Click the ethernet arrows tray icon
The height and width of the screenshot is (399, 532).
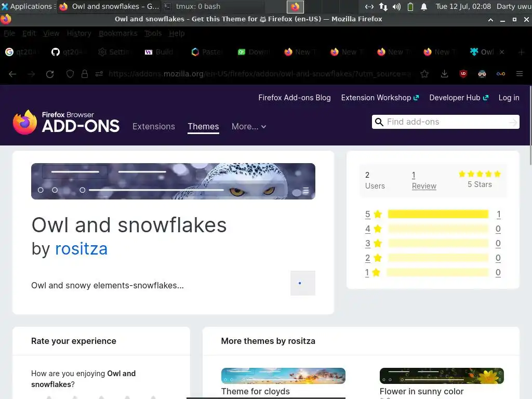[369, 6]
